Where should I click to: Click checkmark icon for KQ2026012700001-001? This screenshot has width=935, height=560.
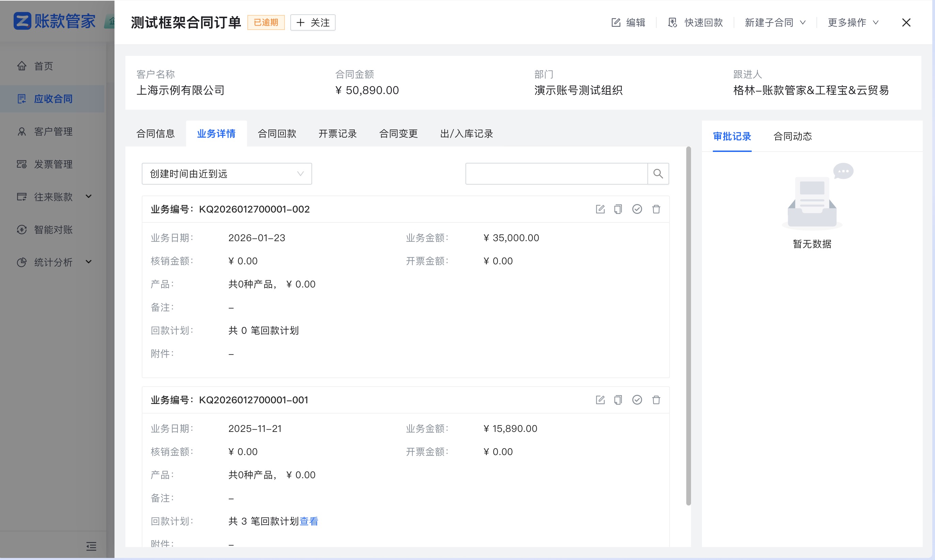tap(637, 400)
